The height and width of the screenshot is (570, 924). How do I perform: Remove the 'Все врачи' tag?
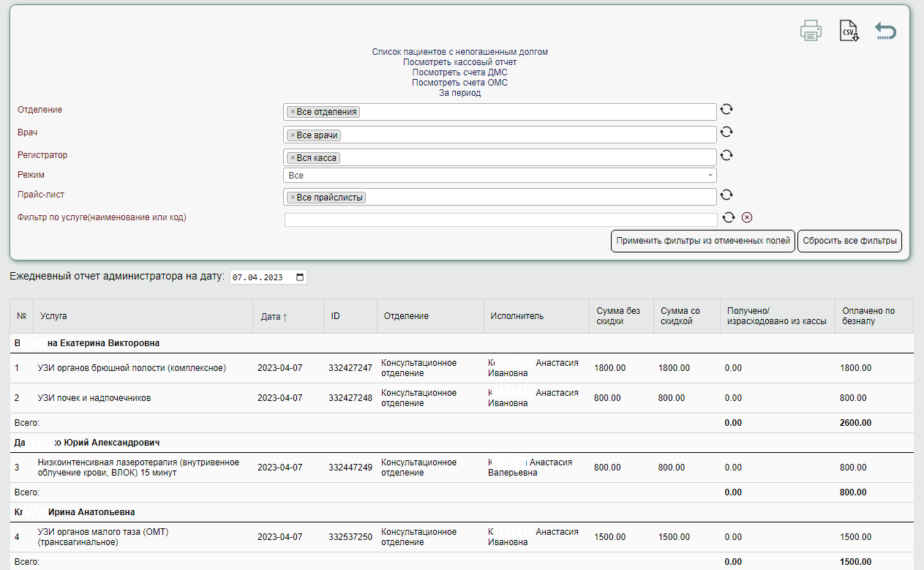coord(293,135)
